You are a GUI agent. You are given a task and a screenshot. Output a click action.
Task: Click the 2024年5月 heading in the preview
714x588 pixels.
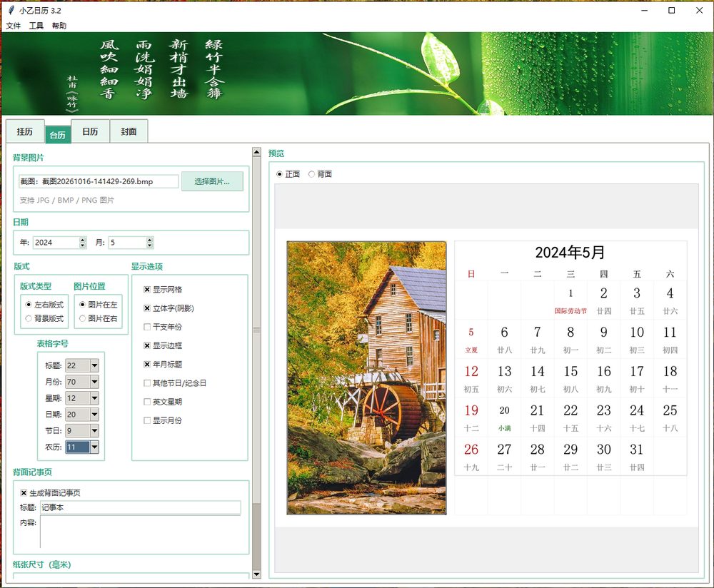(x=570, y=253)
